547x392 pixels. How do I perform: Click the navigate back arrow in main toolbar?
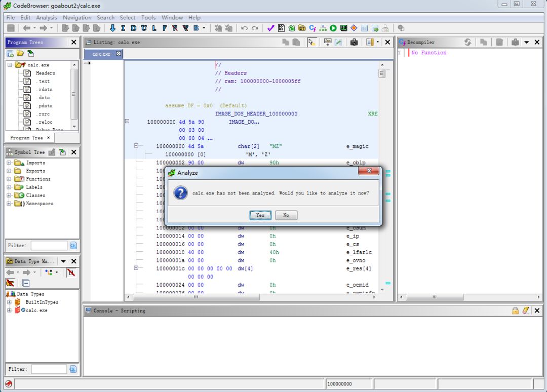point(26,28)
